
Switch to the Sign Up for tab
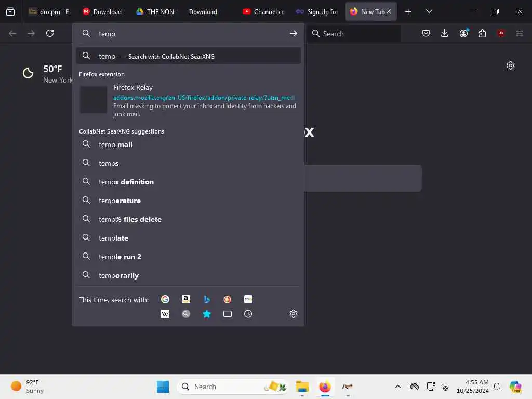317,11
